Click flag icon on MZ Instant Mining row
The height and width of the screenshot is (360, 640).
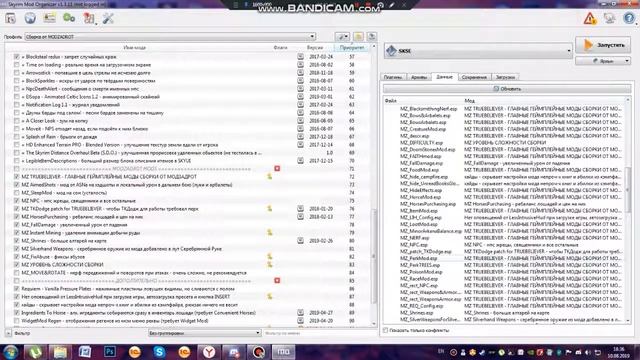pos(269,233)
